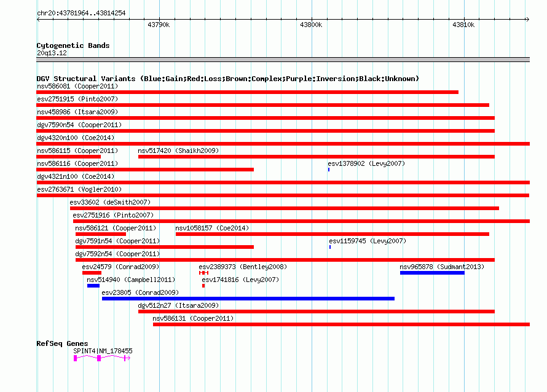
Task: Select the DGV Structural Variants track title
Action: pos(228,79)
